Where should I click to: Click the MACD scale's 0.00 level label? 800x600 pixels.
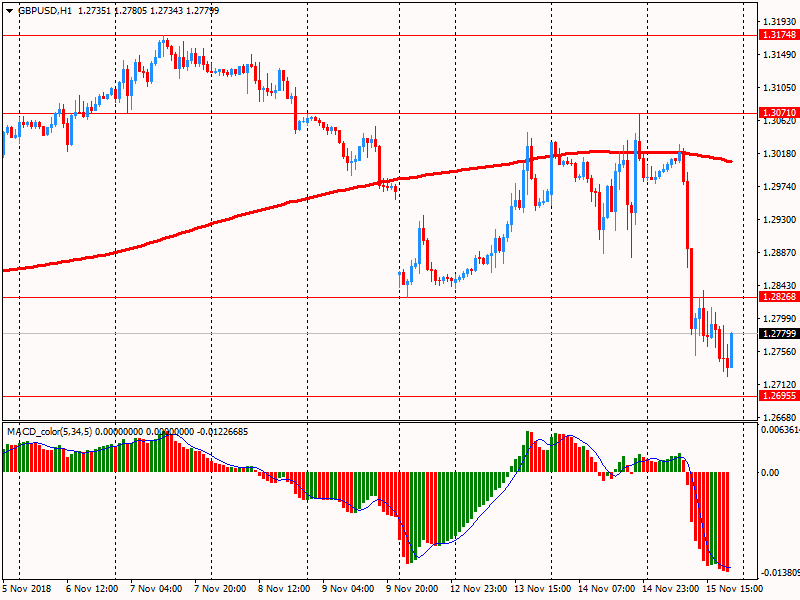[x=771, y=472]
